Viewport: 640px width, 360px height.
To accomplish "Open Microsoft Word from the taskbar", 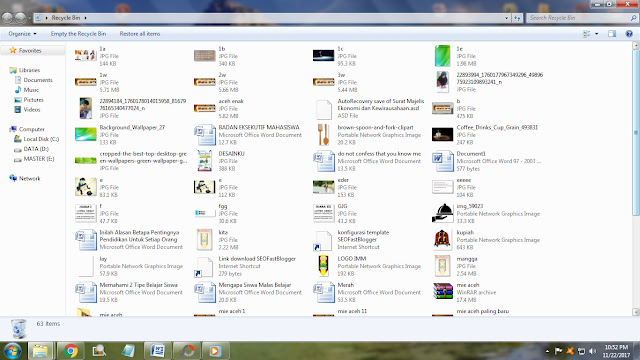I will pos(157,351).
